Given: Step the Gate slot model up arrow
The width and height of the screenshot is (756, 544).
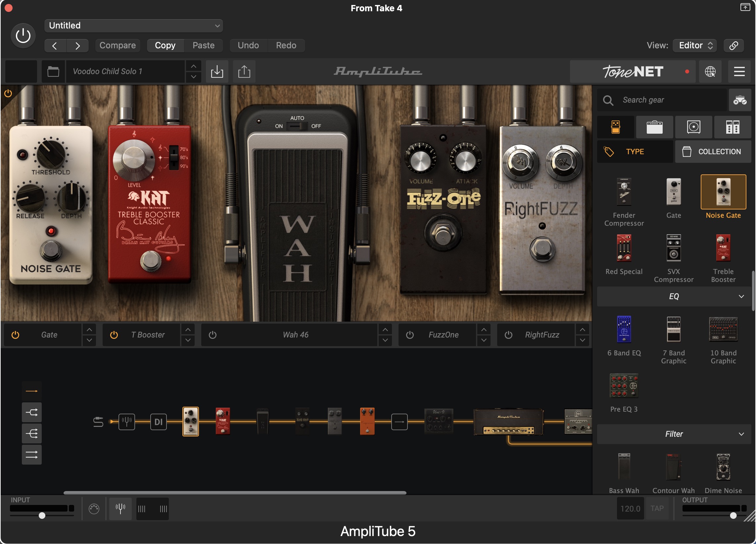Looking at the screenshot, I should (x=89, y=330).
